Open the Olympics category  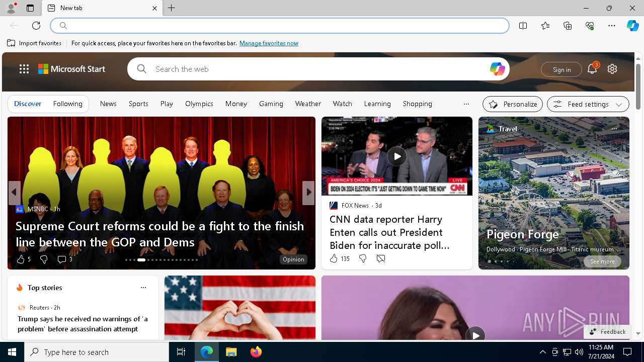199,104
